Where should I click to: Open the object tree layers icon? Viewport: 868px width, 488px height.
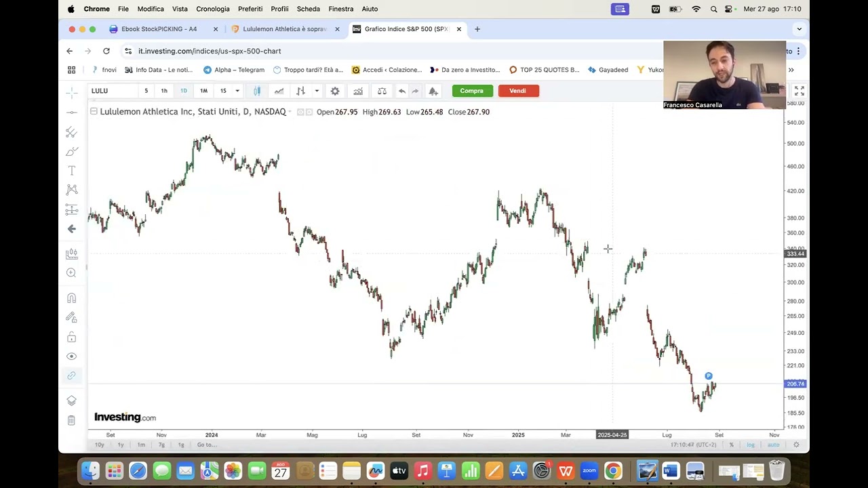[71, 401]
